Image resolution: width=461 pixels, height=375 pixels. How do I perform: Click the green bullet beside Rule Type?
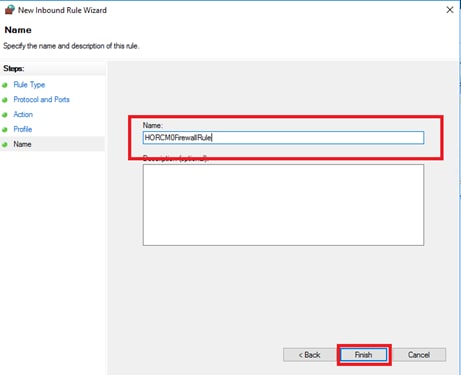(5, 85)
